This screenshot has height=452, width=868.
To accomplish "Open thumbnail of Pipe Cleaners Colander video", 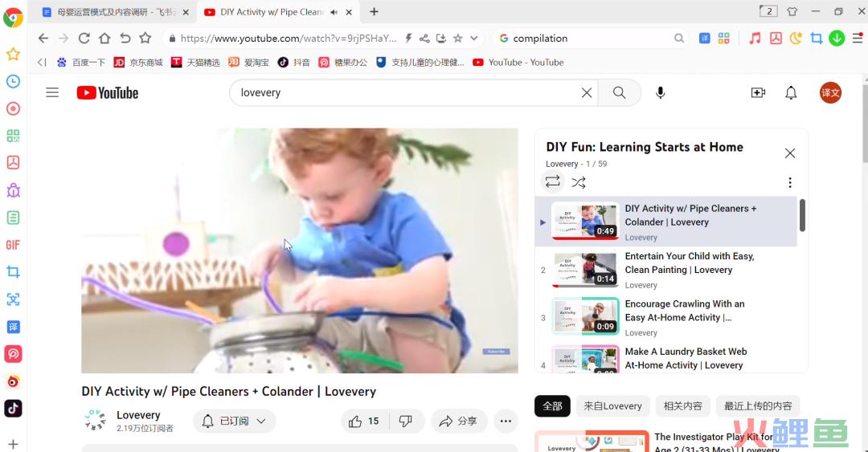I will [585, 221].
